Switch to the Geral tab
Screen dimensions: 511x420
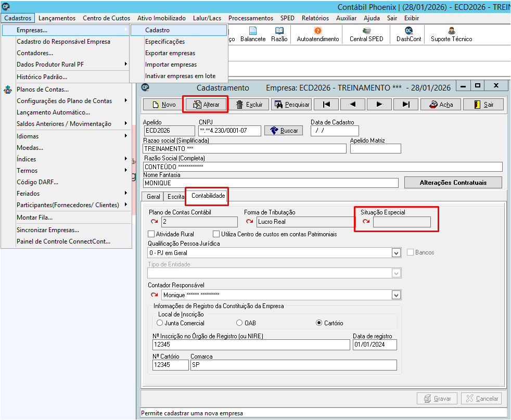pyautogui.click(x=153, y=197)
